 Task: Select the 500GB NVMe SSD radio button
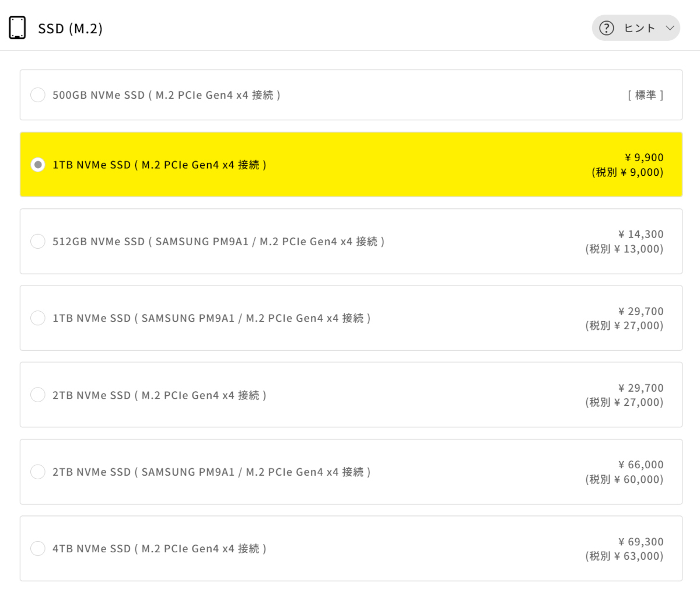(x=38, y=95)
